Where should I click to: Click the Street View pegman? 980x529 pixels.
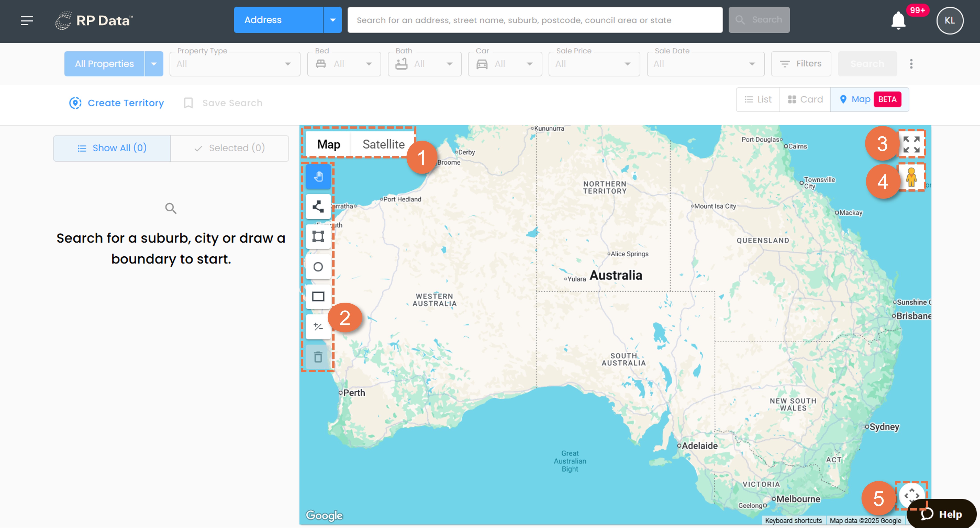(x=911, y=177)
